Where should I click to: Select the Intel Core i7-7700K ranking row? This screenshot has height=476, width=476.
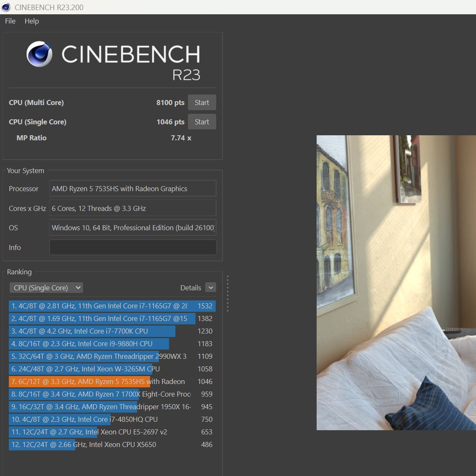(112, 331)
